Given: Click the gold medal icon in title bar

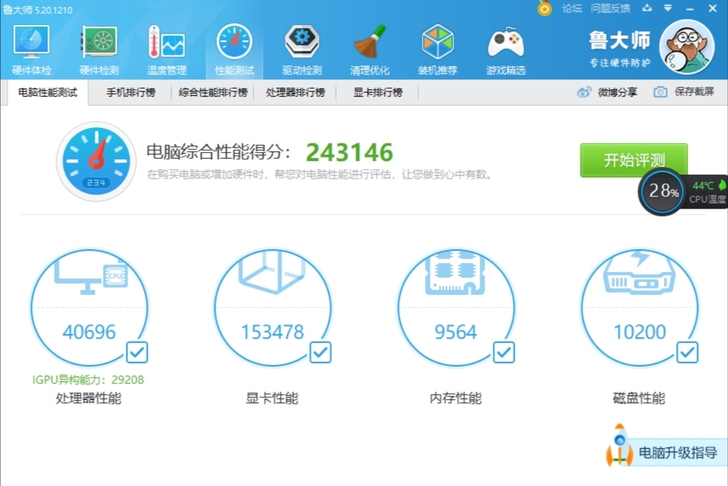Looking at the screenshot, I should pyautogui.click(x=545, y=8).
